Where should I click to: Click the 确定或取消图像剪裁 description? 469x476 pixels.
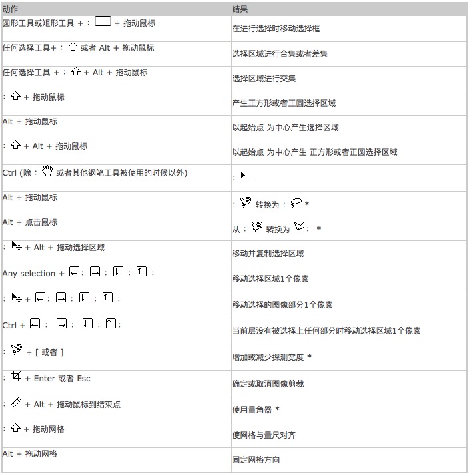[268, 384]
